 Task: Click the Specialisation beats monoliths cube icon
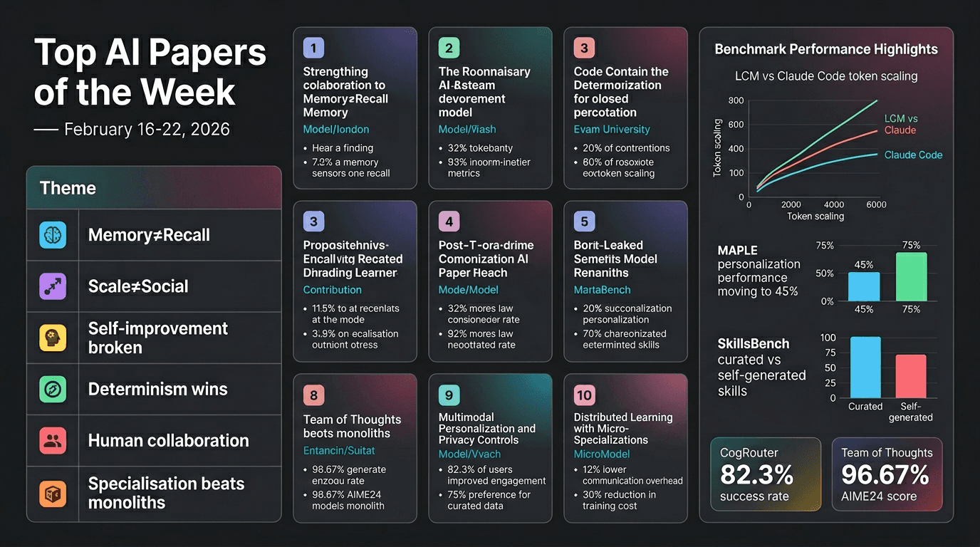[53, 488]
